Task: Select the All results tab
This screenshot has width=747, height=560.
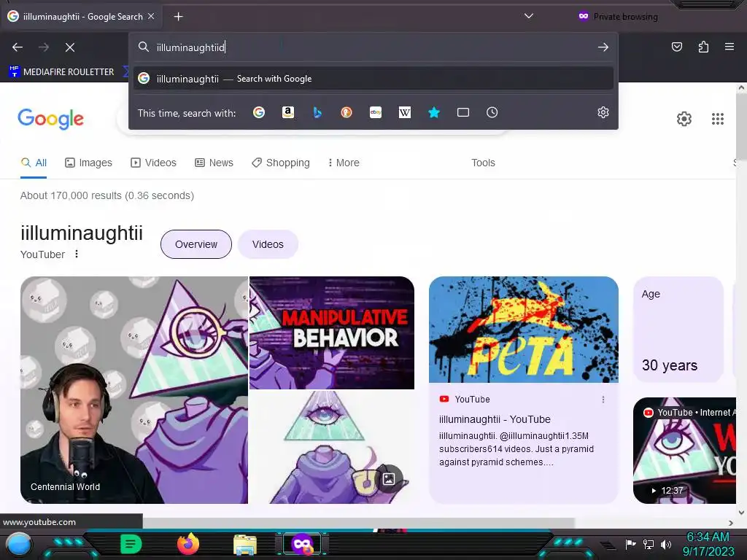Action: pos(34,163)
